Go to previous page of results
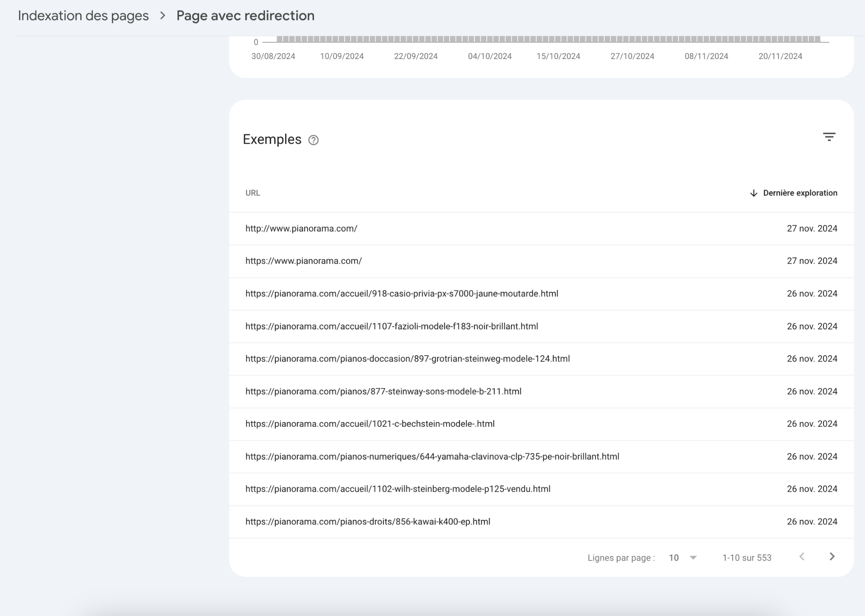The image size is (865, 616). [801, 557]
